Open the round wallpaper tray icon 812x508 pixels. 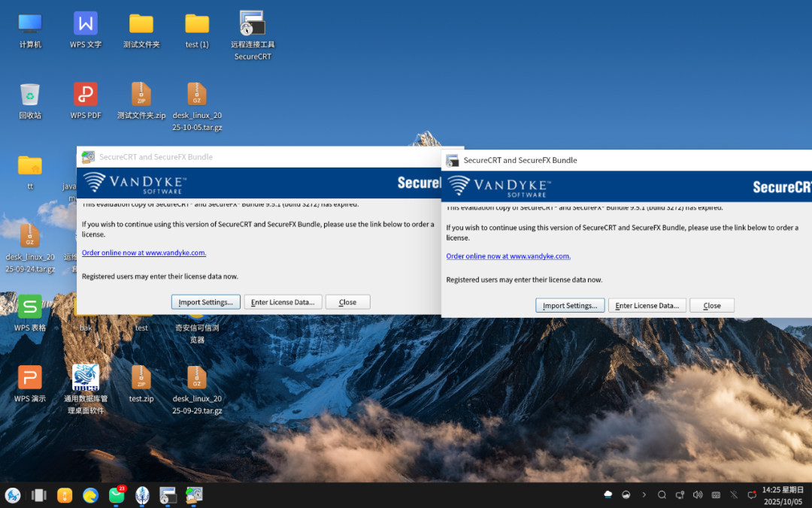626,495
